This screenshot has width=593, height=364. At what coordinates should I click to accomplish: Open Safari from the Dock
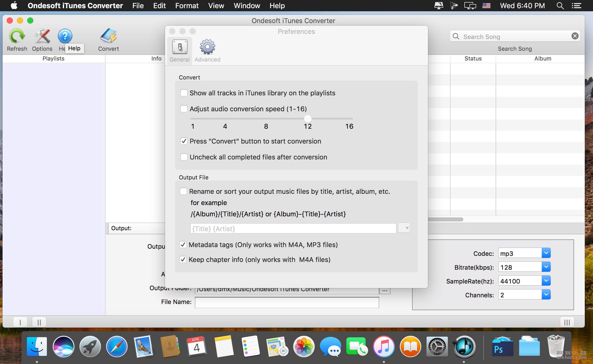pyautogui.click(x=117, y=347)
